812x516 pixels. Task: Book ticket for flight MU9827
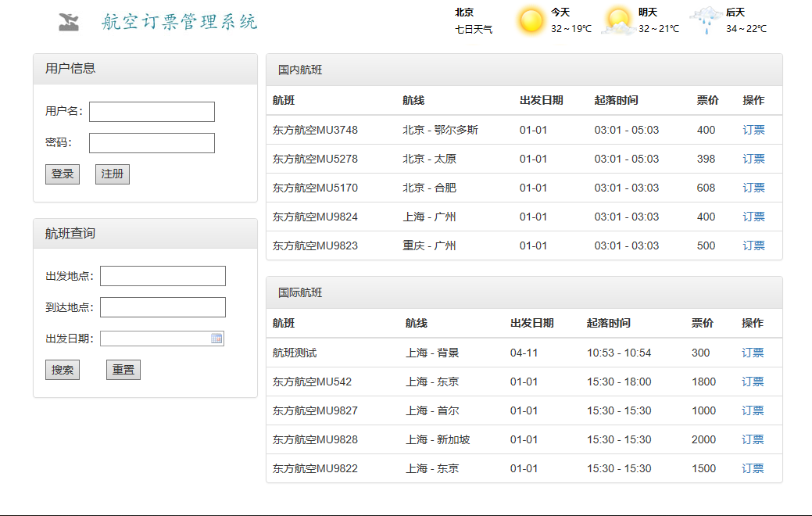click(x=753, y=410)
